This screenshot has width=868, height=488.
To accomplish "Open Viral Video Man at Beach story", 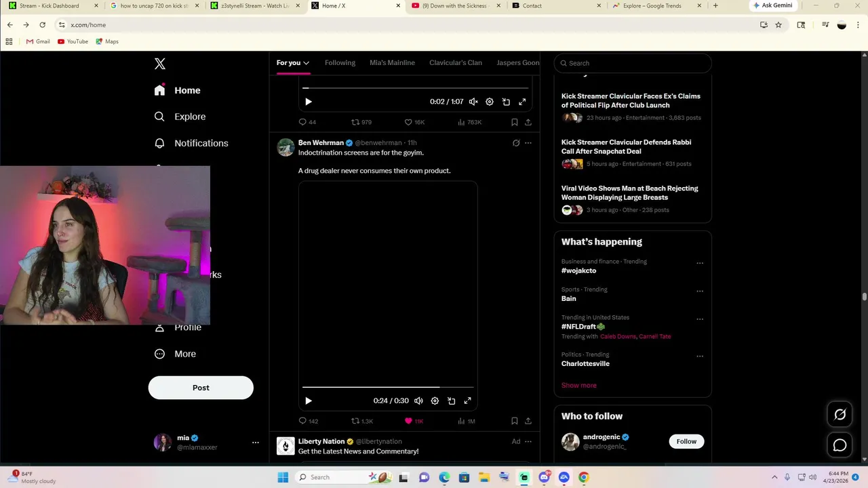I will tap(629, 192).
